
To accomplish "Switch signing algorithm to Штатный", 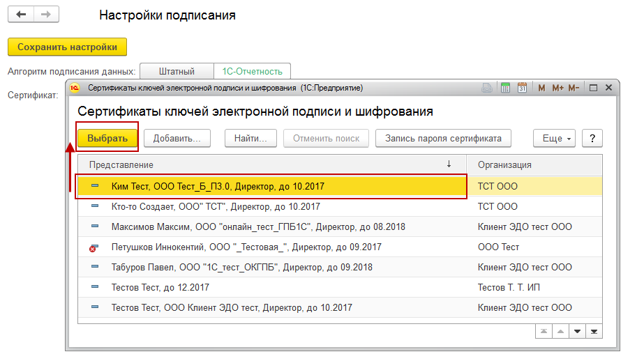I will click(177, 71).
